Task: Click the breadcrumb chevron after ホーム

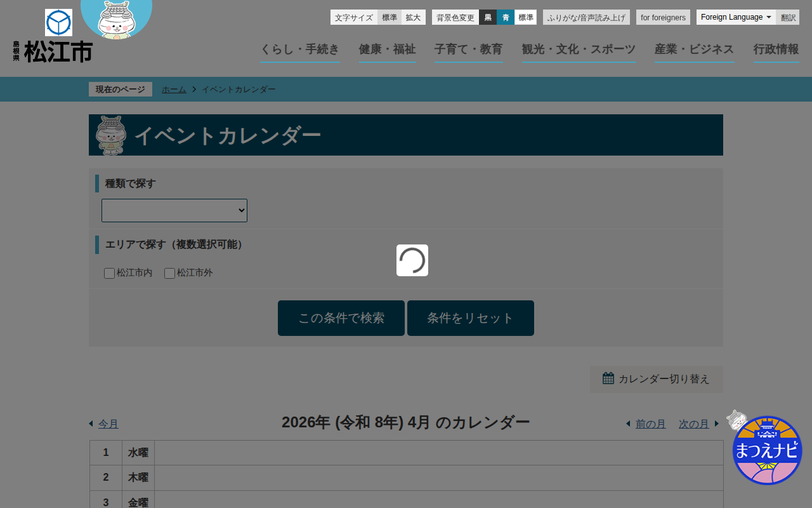Action: pos(194,90)
